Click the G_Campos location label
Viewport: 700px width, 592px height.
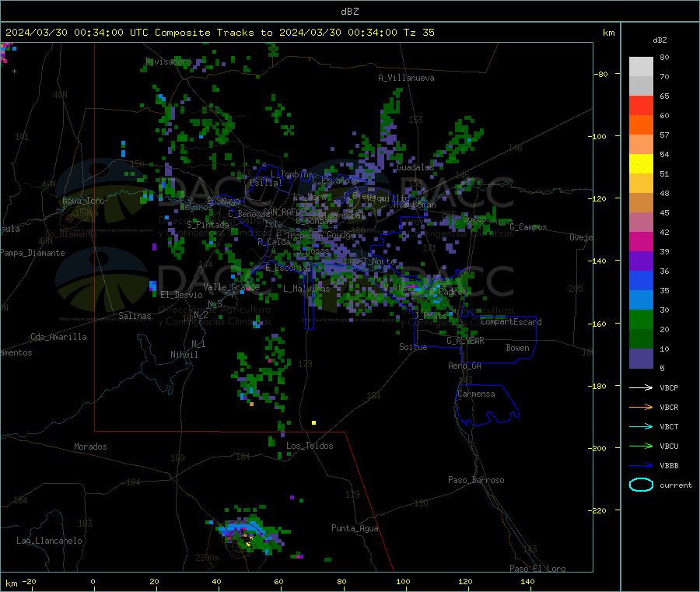(x=528, y=227)
